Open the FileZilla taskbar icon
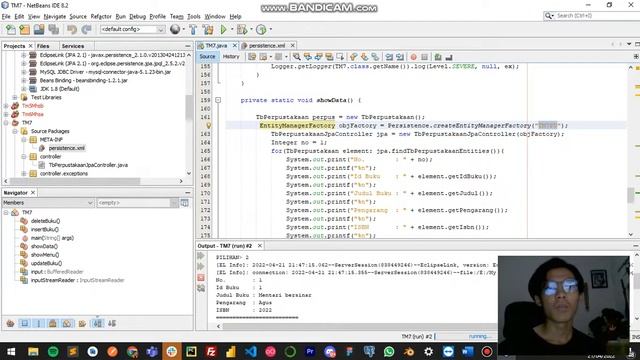 (211, 351)
